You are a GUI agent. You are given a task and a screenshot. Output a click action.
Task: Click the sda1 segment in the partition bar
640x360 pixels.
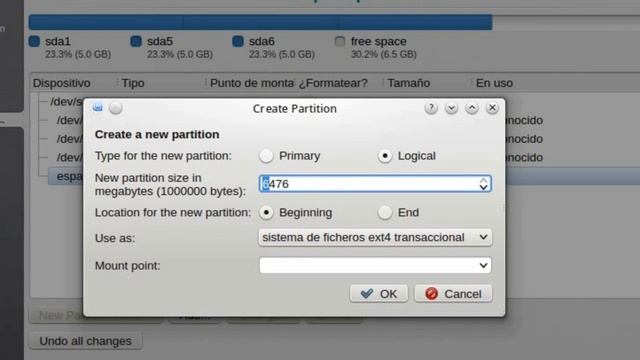(106, 22)
